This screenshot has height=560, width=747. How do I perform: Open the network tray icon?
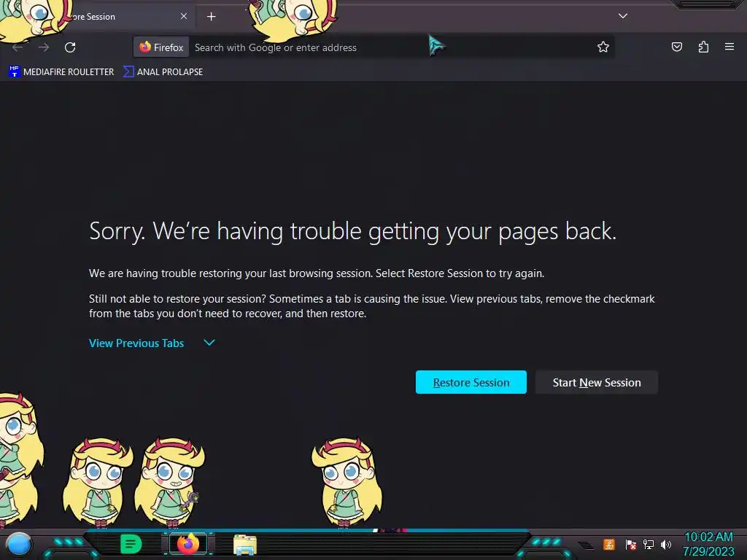pos(648,544)
